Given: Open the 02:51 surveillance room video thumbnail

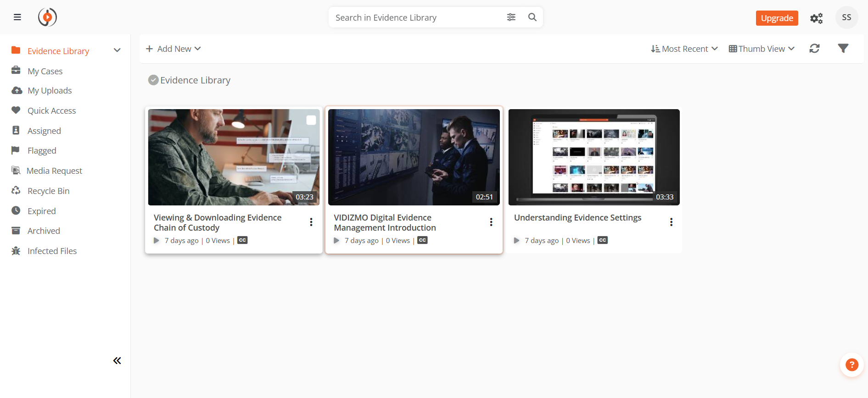Looking at the screenshot, I should [x=414, y=157].
